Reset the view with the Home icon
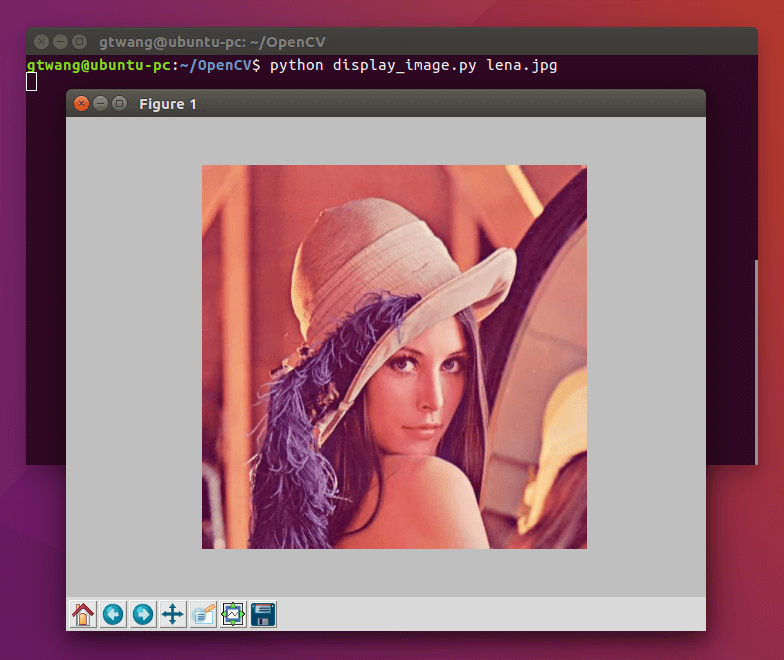Screen dimensions: 784x660 coord(83,614)
